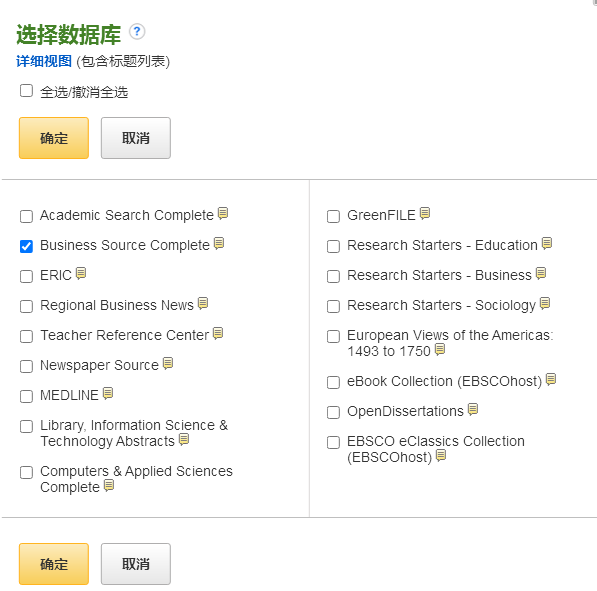Open the help icon beside 选择数据库
The width and height of the screenshot is (597, 591).
137,31
